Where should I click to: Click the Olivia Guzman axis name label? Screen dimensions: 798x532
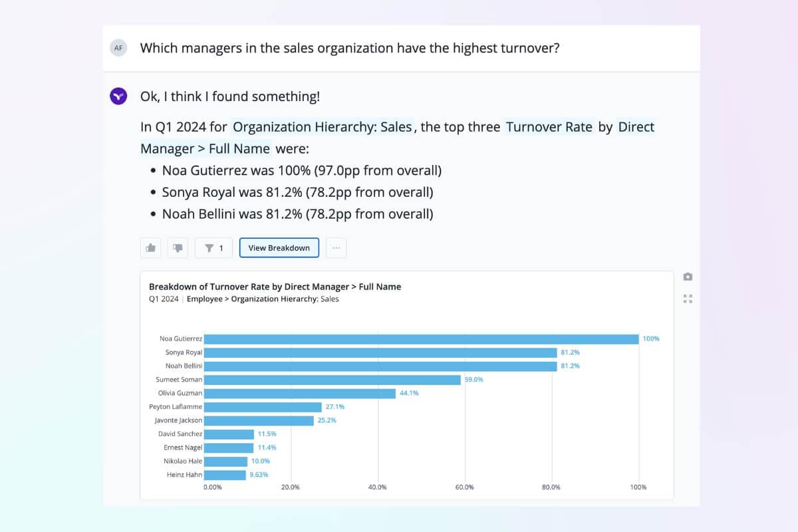(x=180, y=393)
